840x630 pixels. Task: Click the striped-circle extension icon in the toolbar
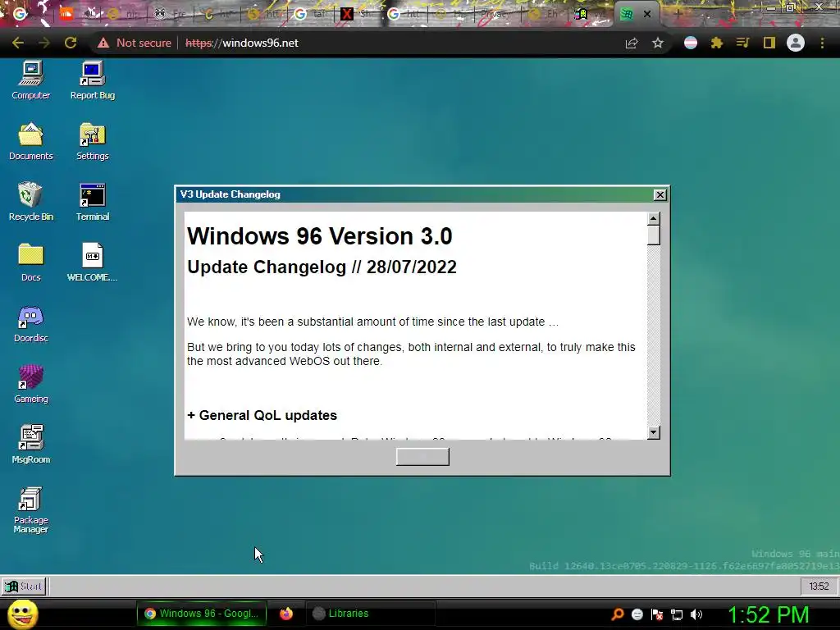(x=691, y=43)
